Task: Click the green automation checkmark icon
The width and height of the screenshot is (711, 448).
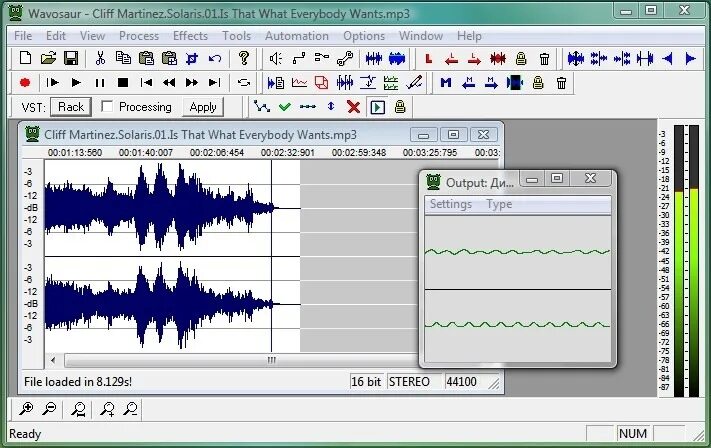Action: [285, 107]
